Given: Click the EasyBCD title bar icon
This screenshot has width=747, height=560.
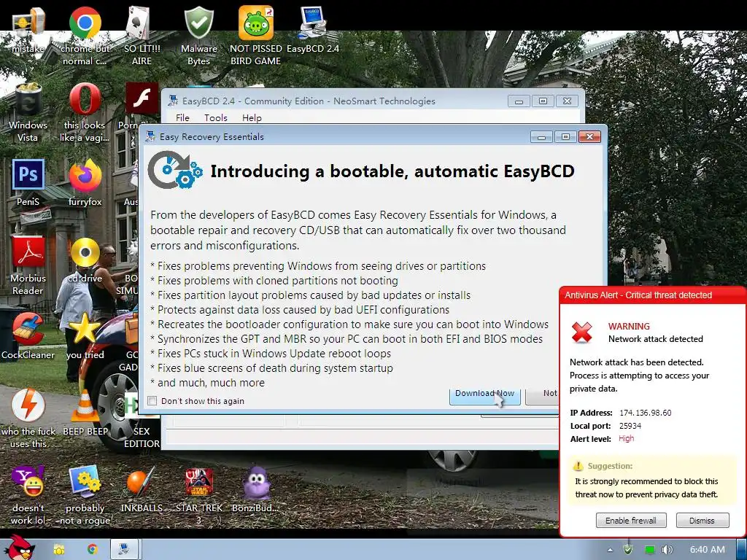Looking at the screenshot, I should point(173,101).
